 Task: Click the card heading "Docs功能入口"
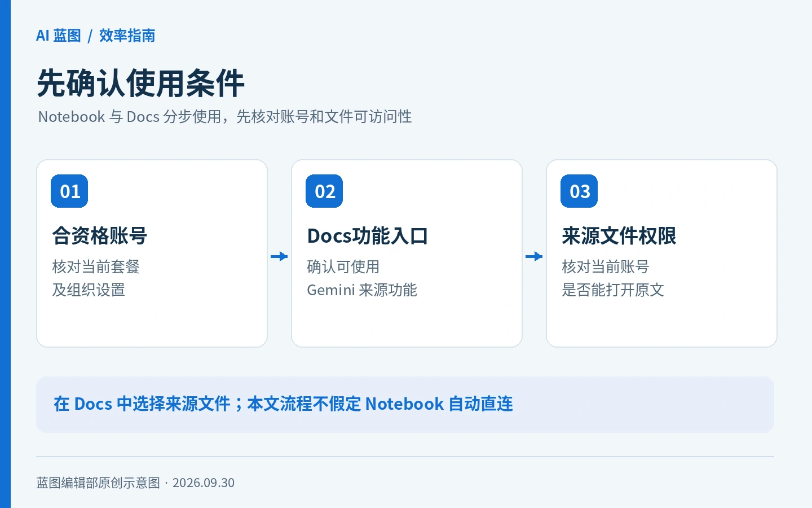(368, 236)
